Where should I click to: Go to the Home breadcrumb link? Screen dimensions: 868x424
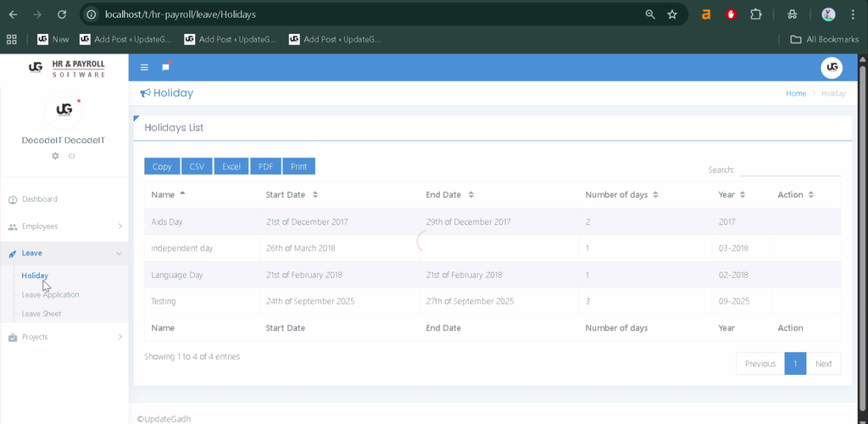click(x=796, y=93)
